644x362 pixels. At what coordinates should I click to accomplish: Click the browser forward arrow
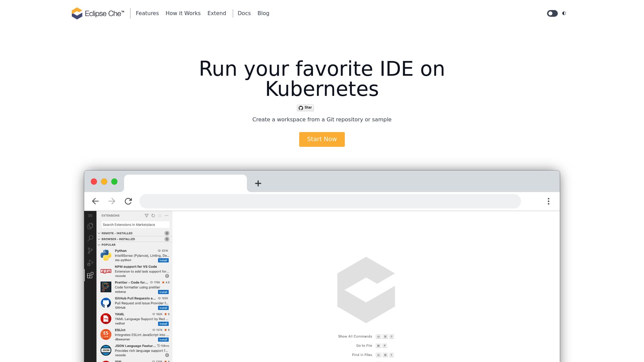[112, 201]
